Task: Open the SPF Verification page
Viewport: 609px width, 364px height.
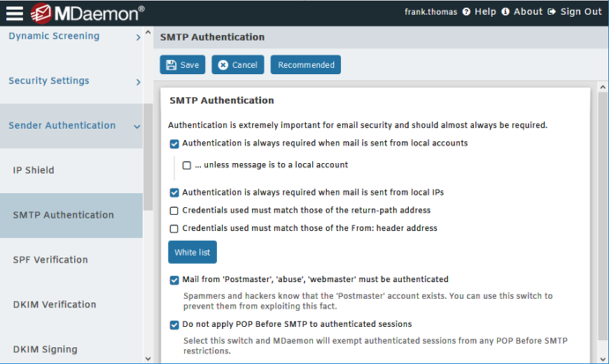Action: point(50,259)
